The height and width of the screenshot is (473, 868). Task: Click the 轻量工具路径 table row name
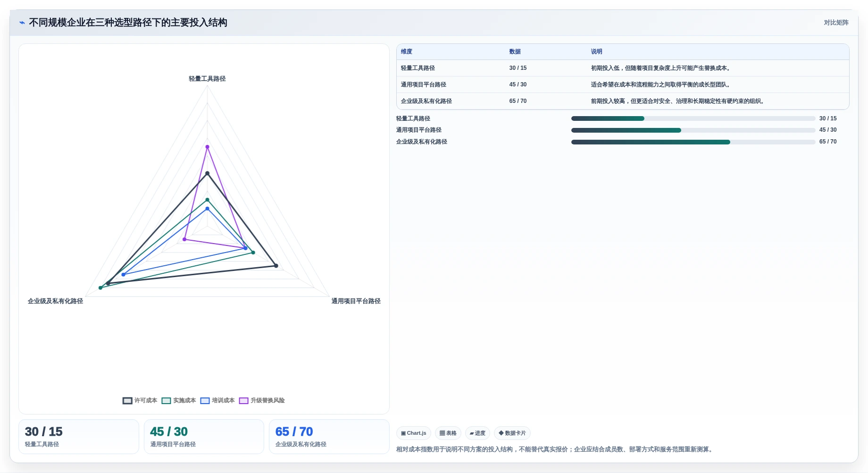[418, 68]
